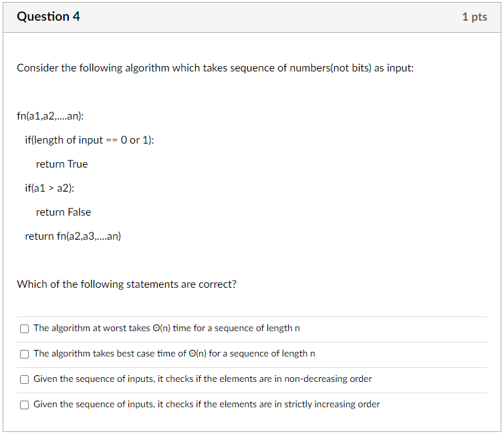Viewport: 504px width, 436px height.
Task: Click the 'Question 4' heading
Action: pos(48,17)
